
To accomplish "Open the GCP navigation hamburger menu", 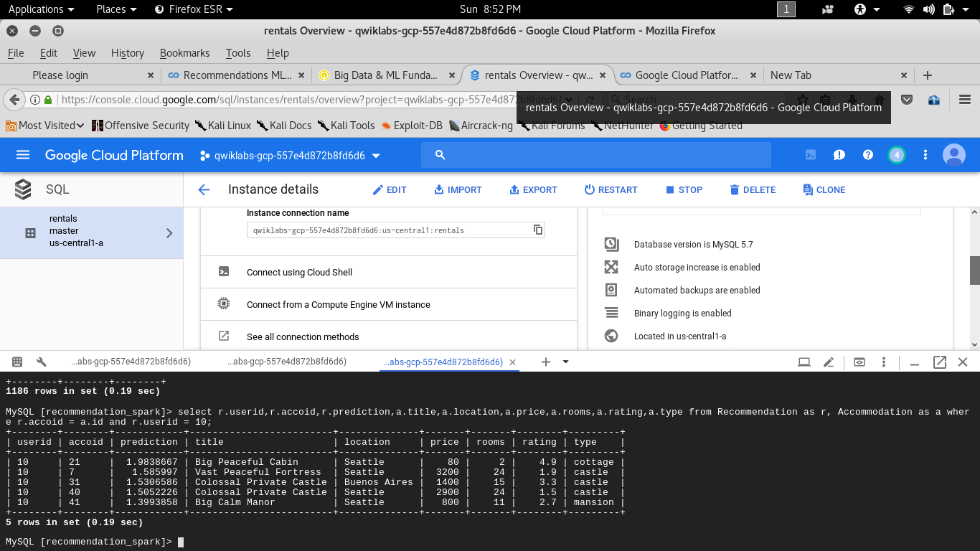I will (23, 155).
